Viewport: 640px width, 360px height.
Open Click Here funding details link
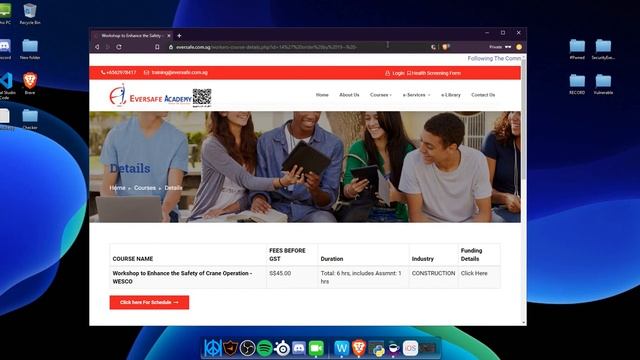point(474,273)
